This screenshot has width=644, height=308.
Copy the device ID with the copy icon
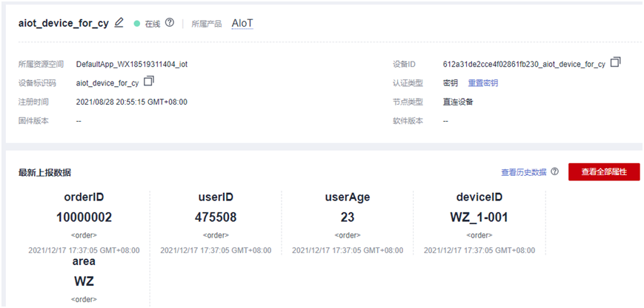click(x=615, y=63)
